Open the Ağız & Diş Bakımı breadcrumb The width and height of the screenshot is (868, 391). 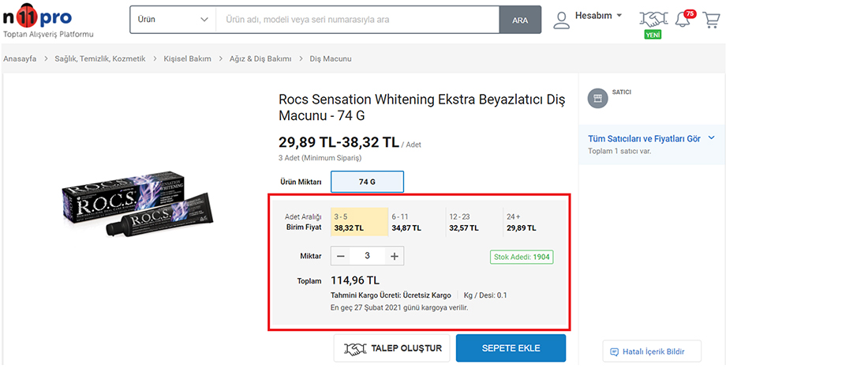click(x=260, y=58)
